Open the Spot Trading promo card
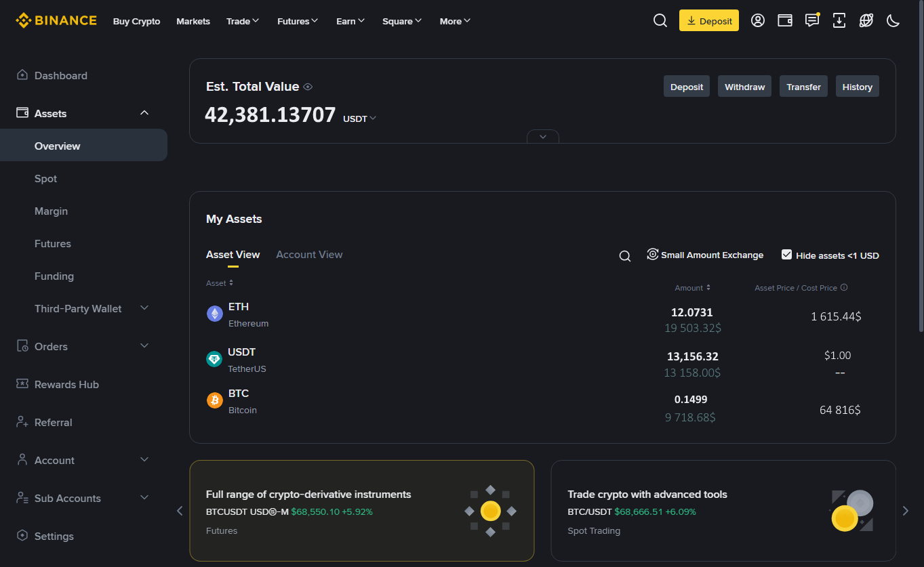 (x=723, y=511)
